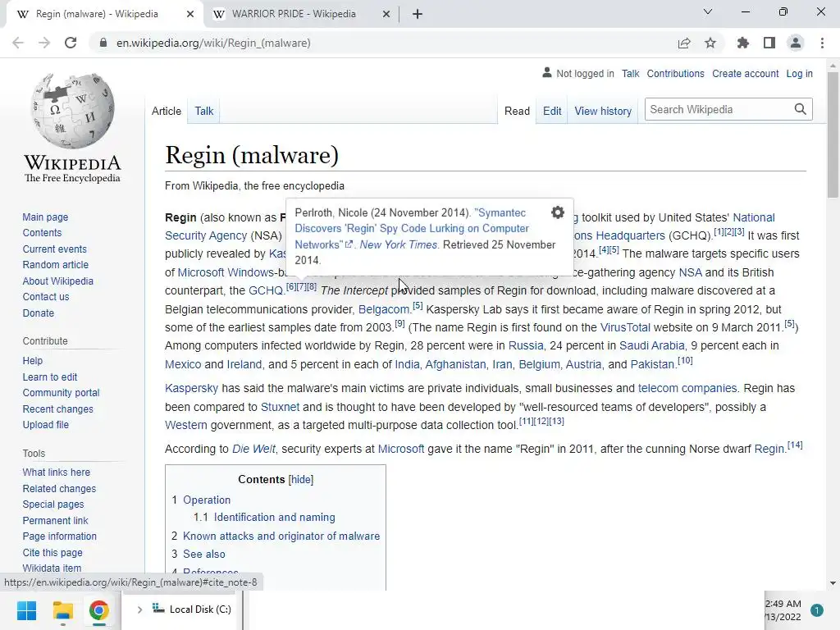Select the Article tab
The image size is (840, 630).
click(167, 111)
